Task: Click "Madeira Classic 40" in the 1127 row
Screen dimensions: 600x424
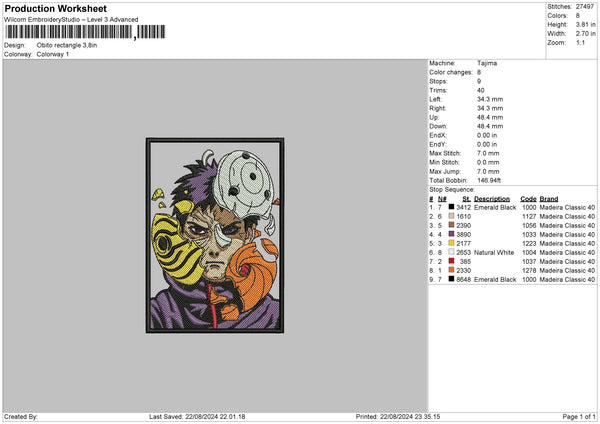Action: 567,217
